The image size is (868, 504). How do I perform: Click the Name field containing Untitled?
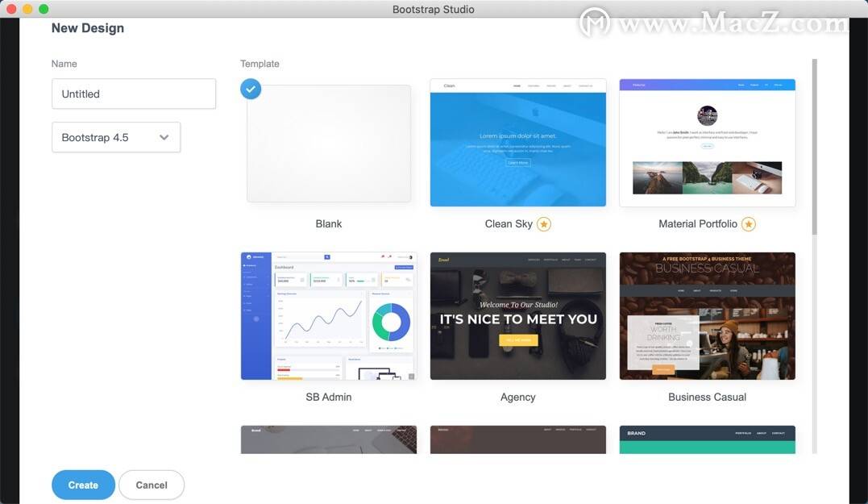point(134,94)
